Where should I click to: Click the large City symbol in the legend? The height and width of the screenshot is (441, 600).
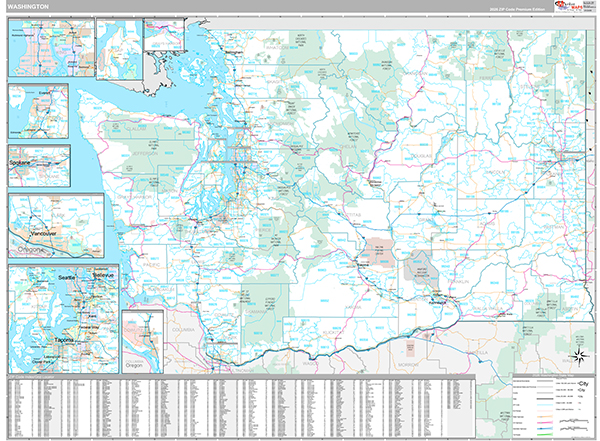584,384
